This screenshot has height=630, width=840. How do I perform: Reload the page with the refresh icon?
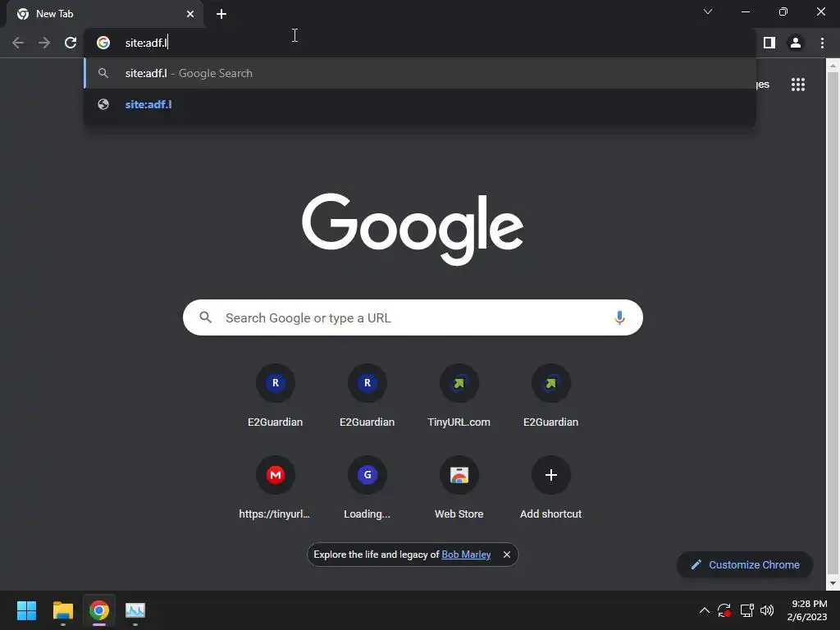click(71, 43)
